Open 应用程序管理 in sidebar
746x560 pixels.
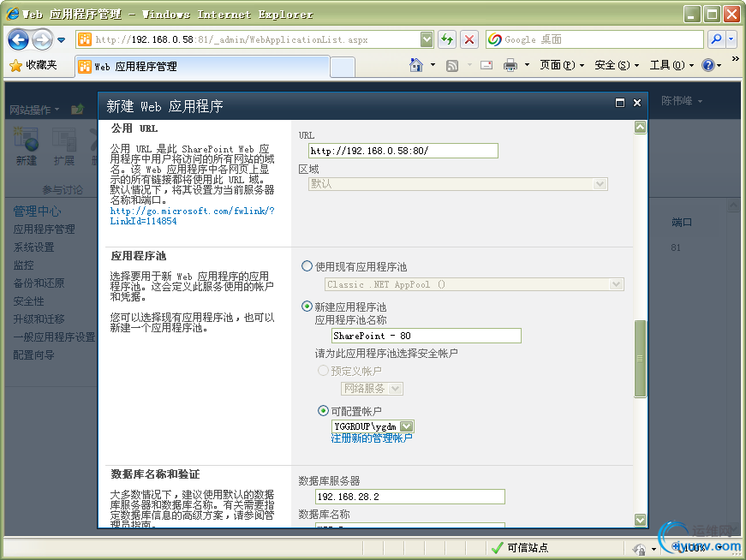coord(45,229)
